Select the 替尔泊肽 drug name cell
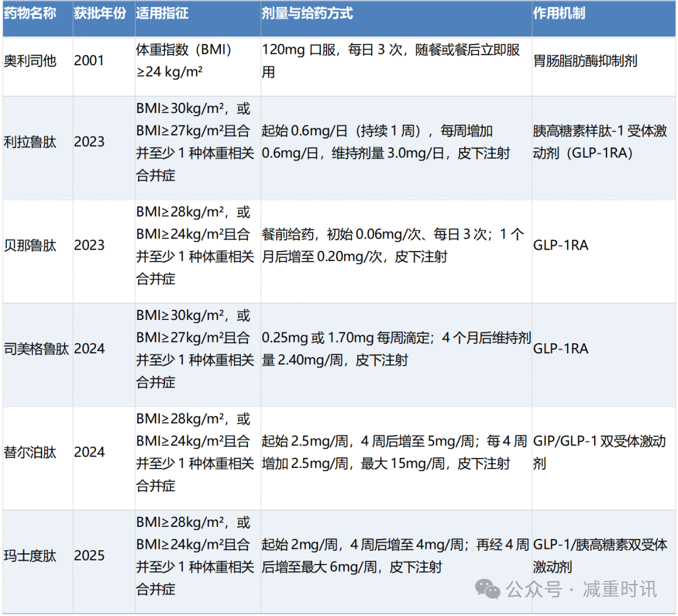The width and height of the screenshot is (678, 616). (30, 452)
